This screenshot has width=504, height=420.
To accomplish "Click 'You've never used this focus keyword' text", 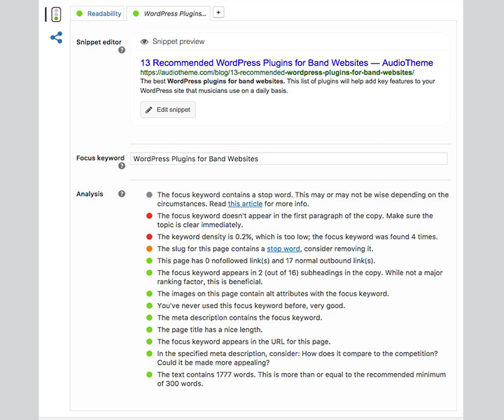I will tap(251, 306).
